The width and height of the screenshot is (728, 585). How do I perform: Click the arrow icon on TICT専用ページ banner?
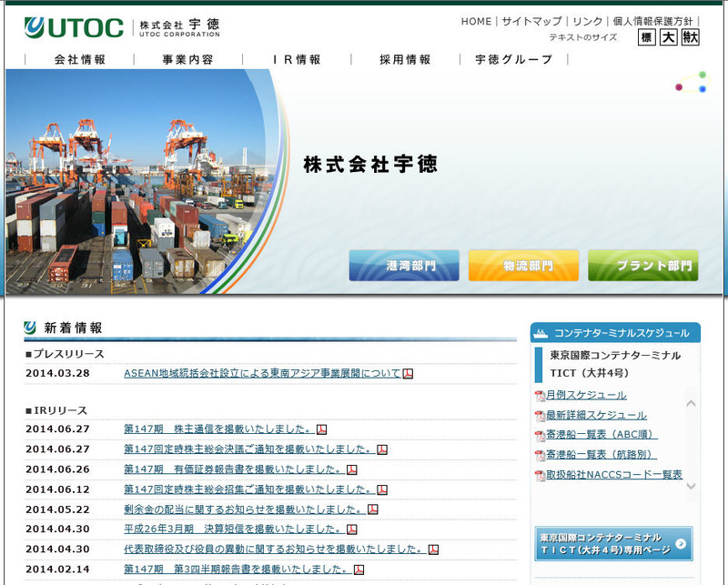[x=680, y=544]
